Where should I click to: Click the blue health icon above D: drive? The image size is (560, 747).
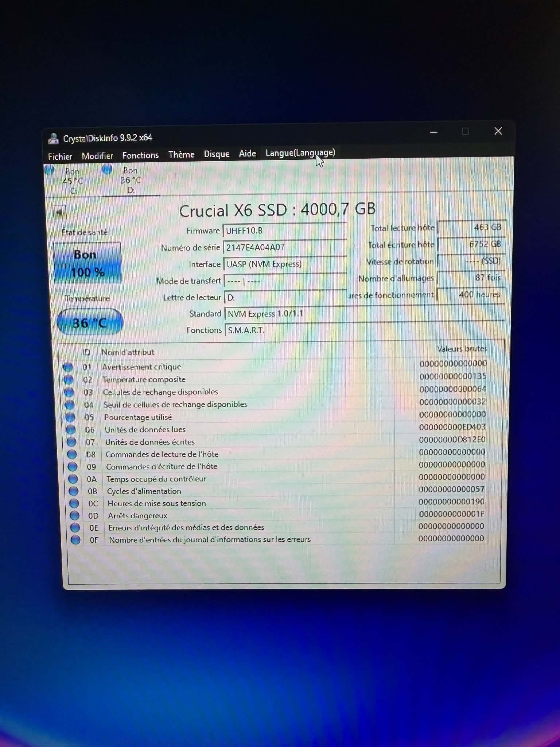[107, 169]
